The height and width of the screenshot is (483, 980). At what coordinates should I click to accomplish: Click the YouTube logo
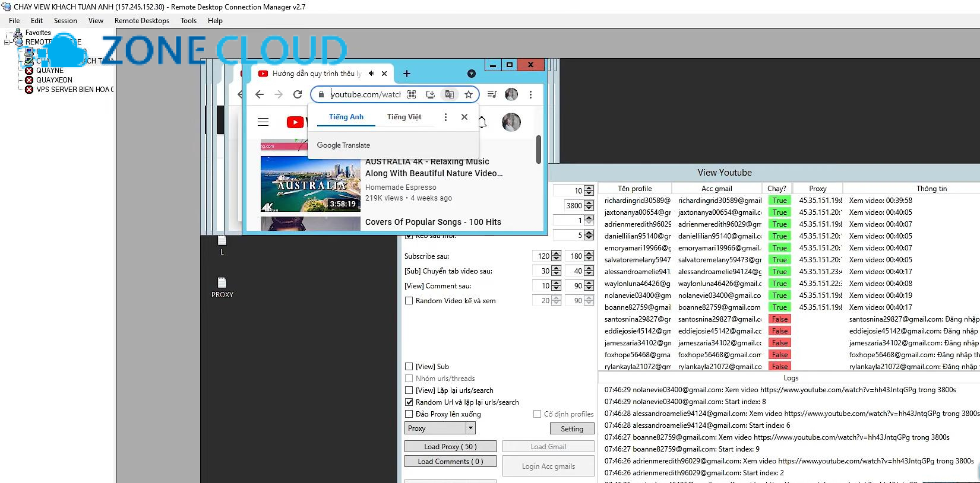point(296,122)
